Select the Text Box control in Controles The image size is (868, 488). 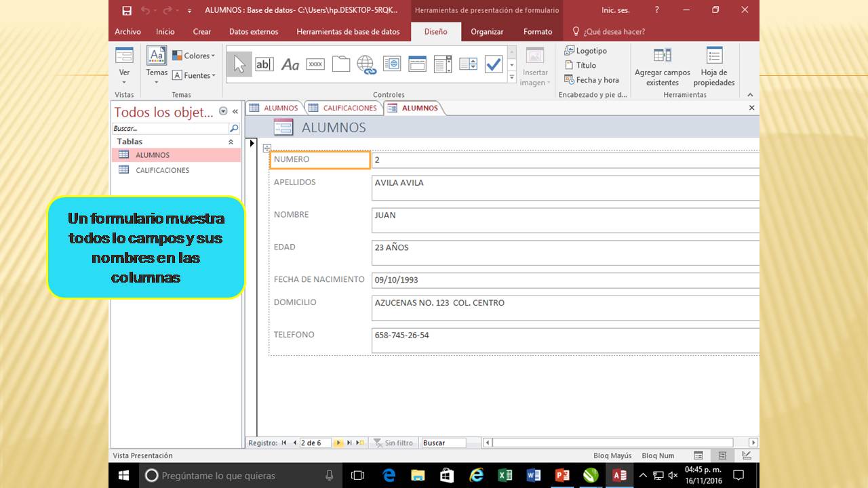264,64
